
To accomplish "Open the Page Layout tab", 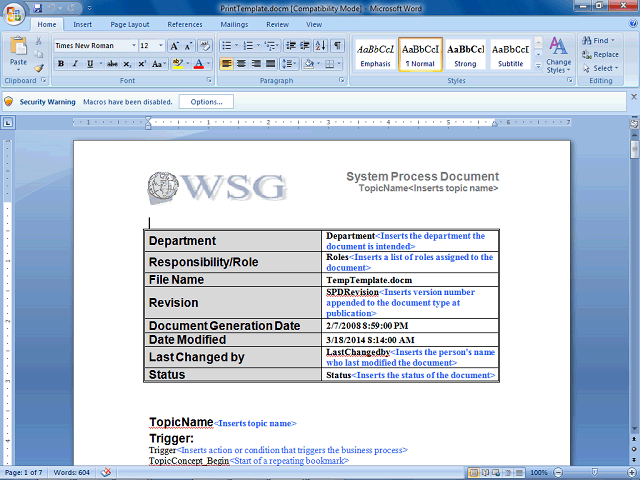I will coord(130,24).
